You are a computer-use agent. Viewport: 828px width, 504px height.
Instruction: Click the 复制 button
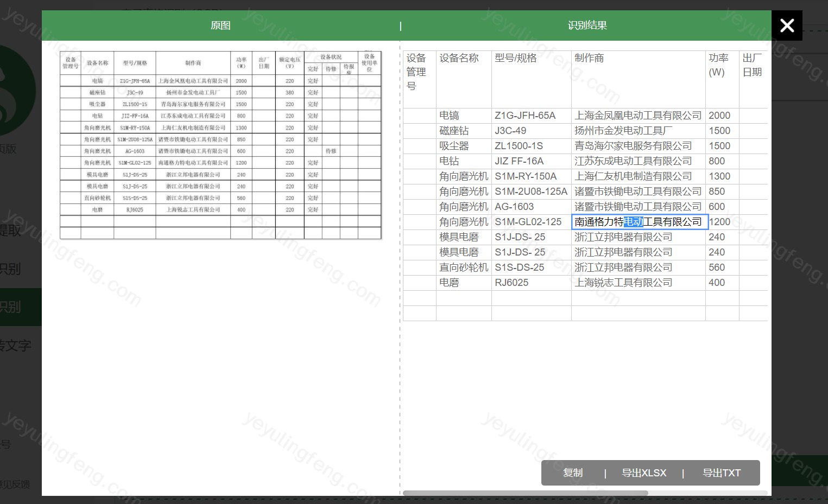[x=573, y=473]
